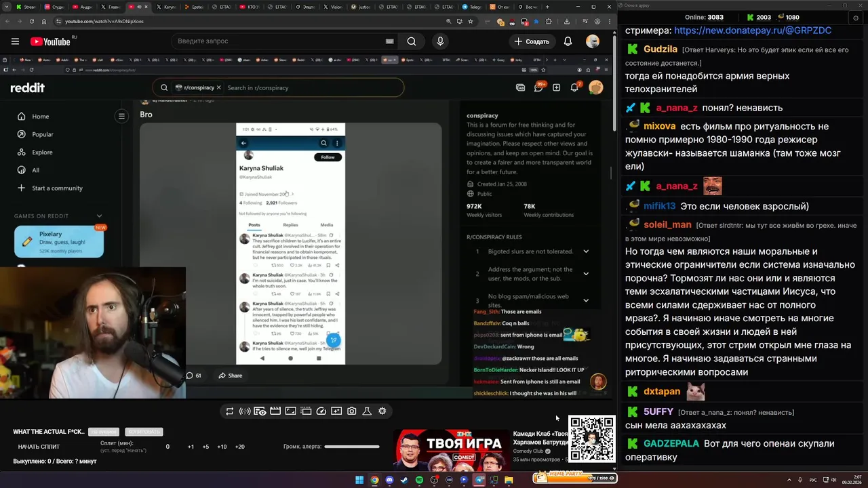The width and height of the screenshot is (868, 488).
Task: Click the QR code image
Action: (591, 439)
